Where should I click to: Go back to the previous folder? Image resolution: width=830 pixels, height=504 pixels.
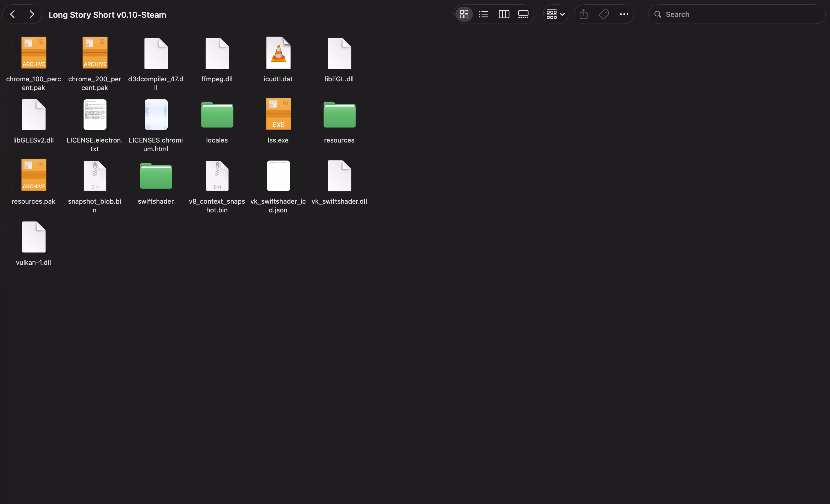pyautogui.click(x=13, y=14)
